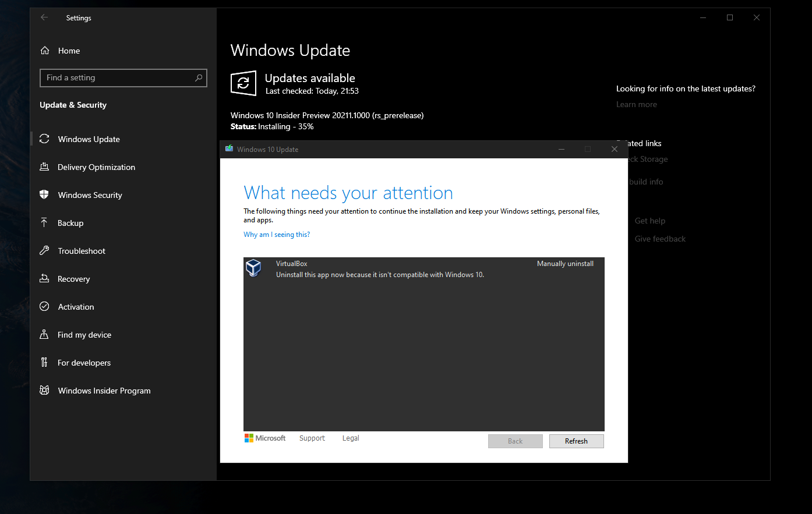Click the Find my device icon
Image resolution: width=812 pixels, height=514 pixels.
44,334
